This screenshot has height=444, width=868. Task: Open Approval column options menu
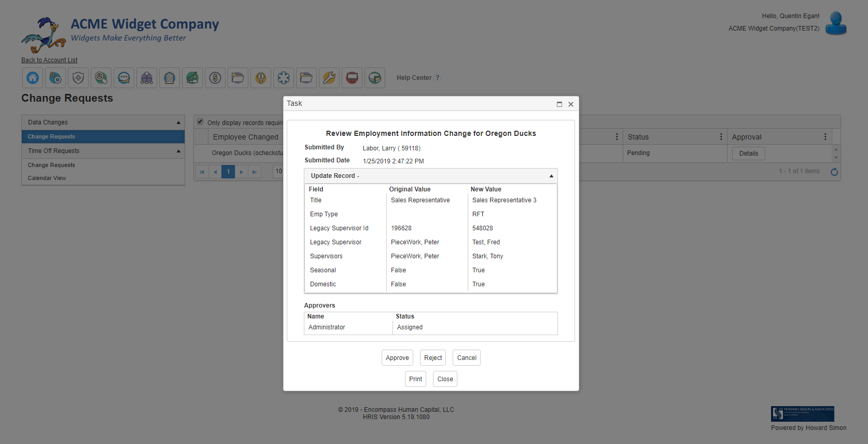click(x=825, y=137)
